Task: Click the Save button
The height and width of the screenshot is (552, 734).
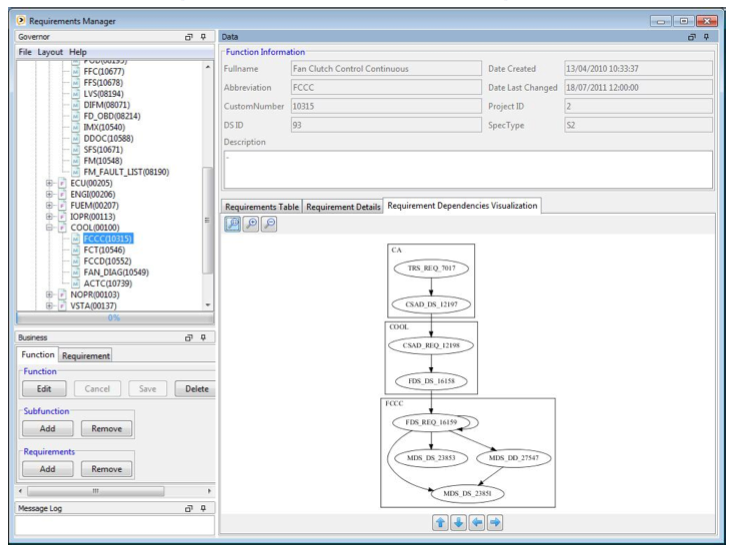Action: (147, 389)
